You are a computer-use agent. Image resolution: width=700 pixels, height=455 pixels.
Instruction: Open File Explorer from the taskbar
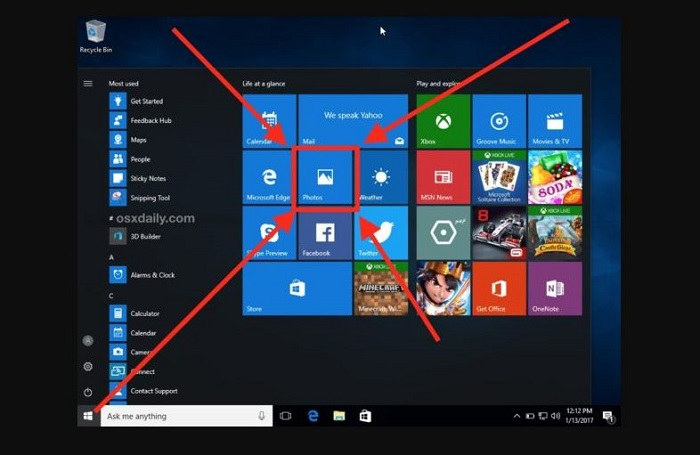(x=339, y=416)
